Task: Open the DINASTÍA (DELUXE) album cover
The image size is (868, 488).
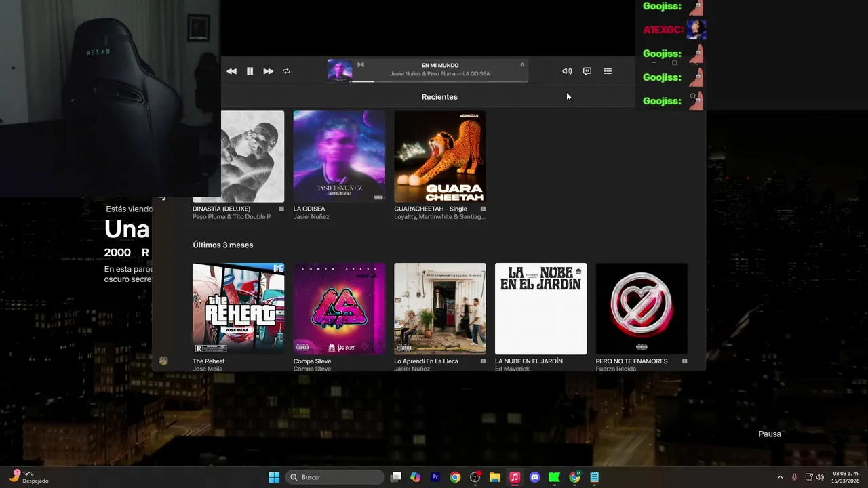Action: (239, 157)
